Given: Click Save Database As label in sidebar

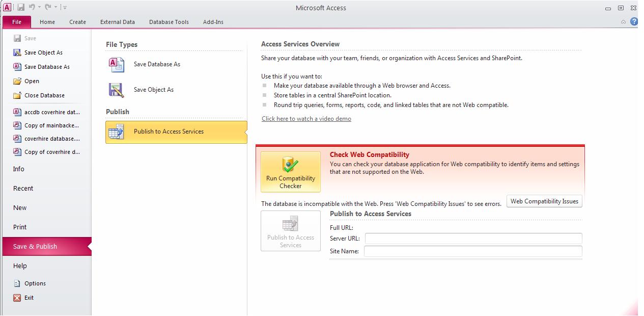Looking at the screenshot, I should point(47,67).
